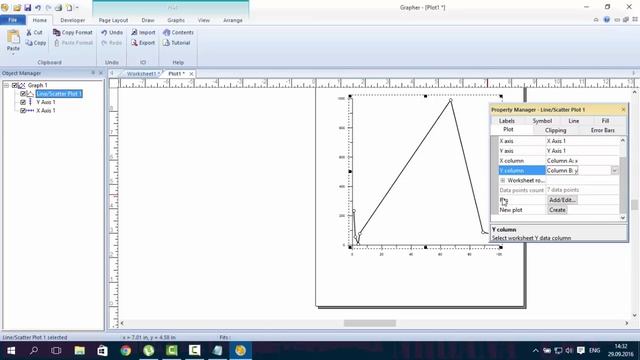Close the Property Manager panel
This screenshot has height=360, width=640.
pos(623,109)
